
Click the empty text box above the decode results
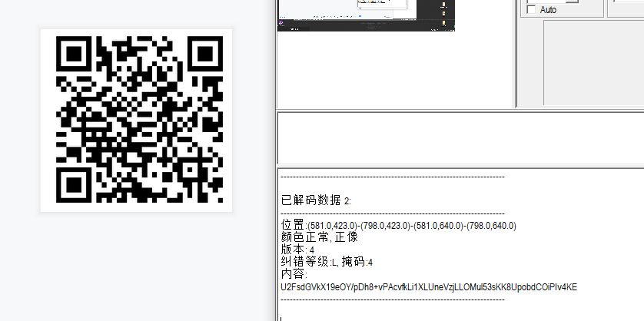461,138
